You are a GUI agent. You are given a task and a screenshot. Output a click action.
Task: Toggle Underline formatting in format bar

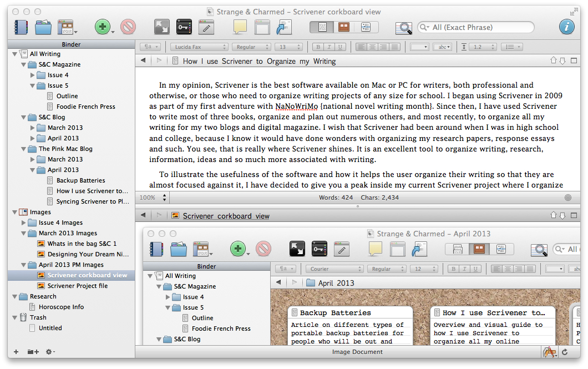coord(340,47)
